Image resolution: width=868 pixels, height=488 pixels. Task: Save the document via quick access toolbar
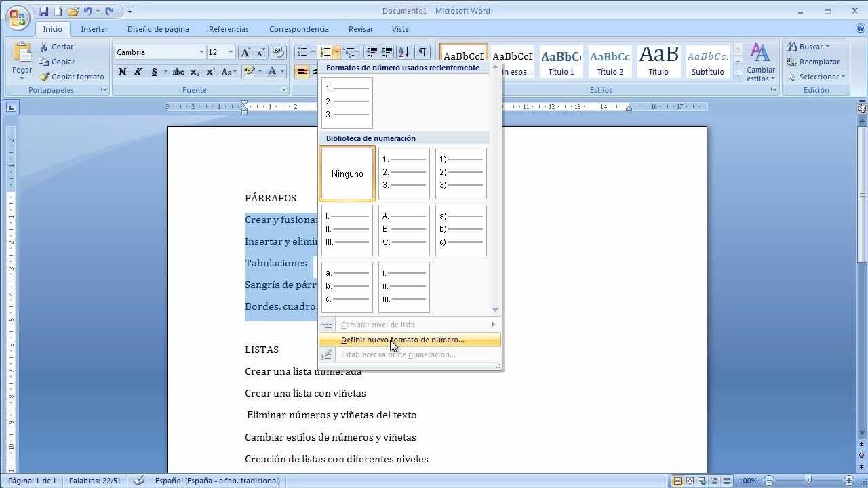pos(43,10)
